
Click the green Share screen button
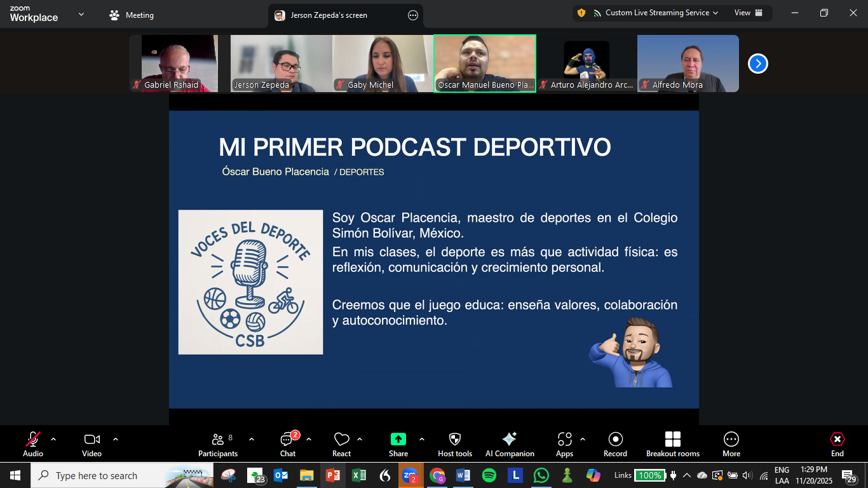[x=398, y=444]
